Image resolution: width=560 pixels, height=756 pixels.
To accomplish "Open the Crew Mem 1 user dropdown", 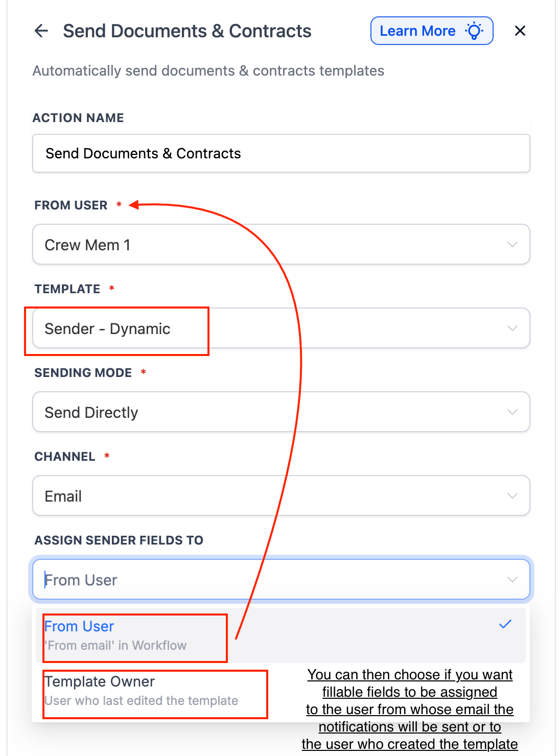I will pos(281,244).
